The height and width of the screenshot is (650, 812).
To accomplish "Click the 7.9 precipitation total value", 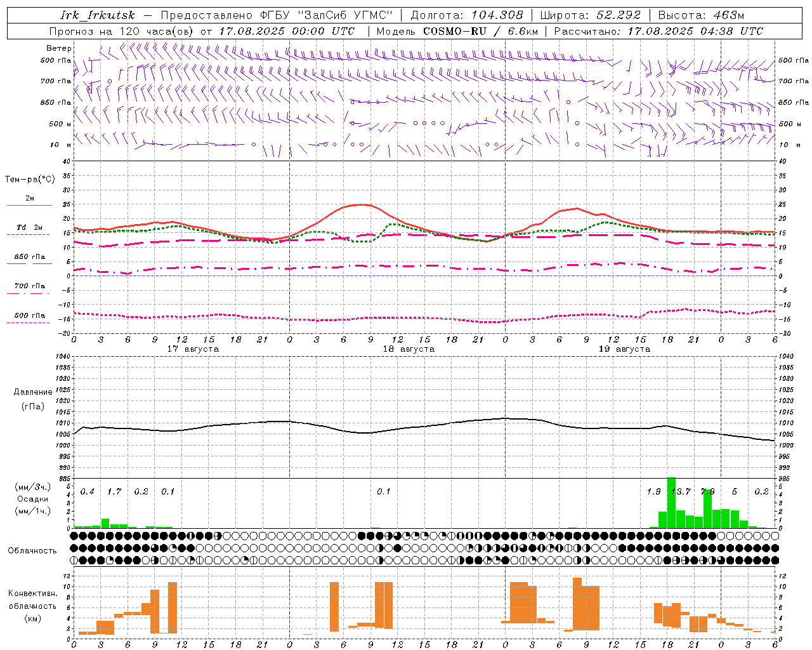I will [707, 492].
